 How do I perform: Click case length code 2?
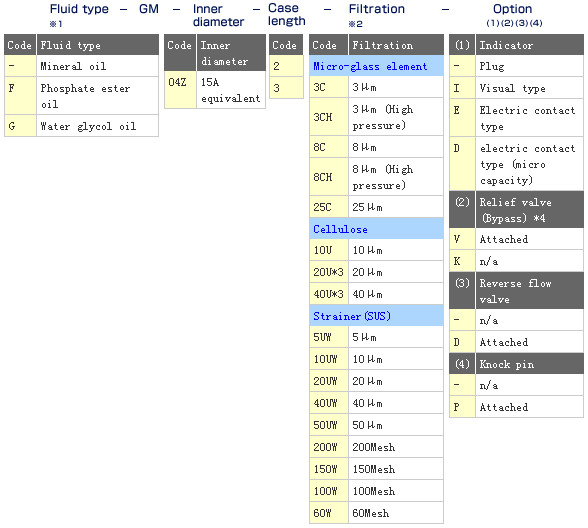point(286,66)
